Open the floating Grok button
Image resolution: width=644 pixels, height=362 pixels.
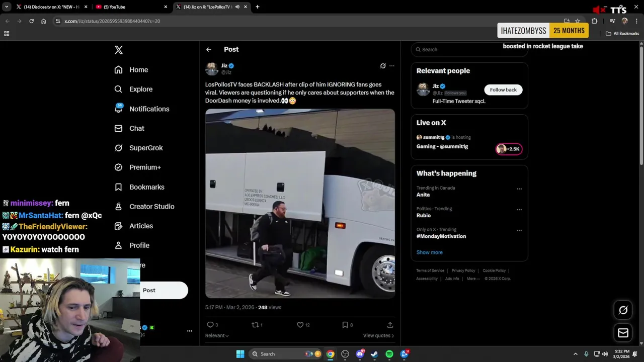tap(623, 310)
